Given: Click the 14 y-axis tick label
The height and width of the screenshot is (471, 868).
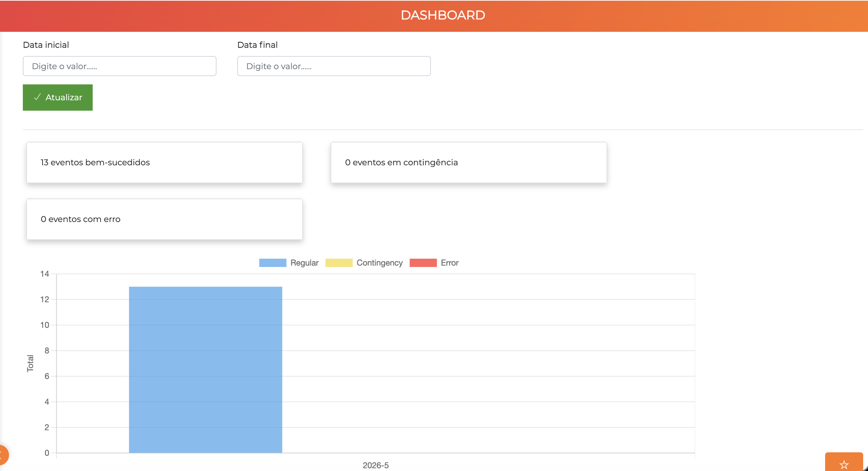Looking at the screenshot, I should 45,274.
